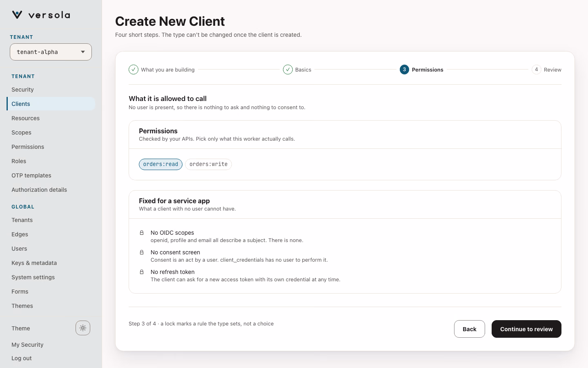Click the versola wordmark text
Screen dimensions: 588x368
(x=49, y=15)
